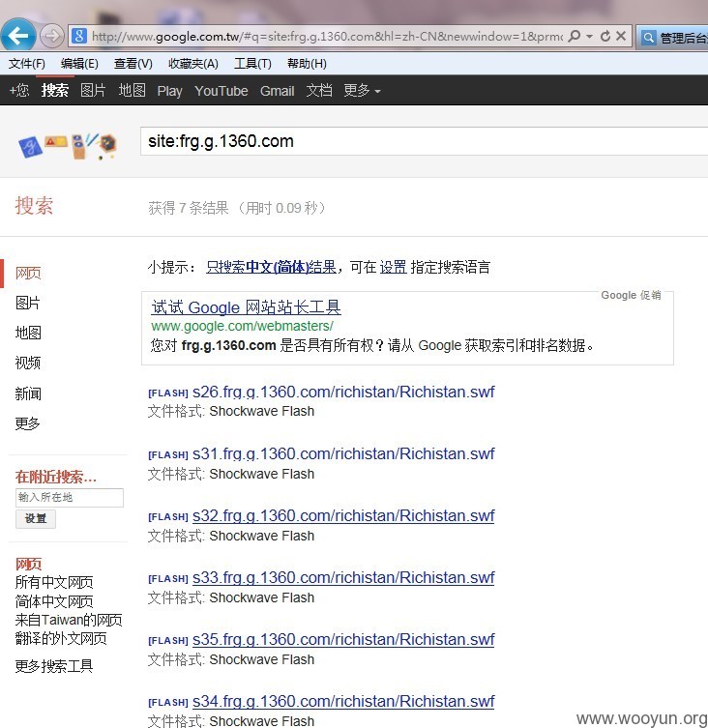Click the Google favicon in address bar
708x728 pixels.
pos(79,36)
